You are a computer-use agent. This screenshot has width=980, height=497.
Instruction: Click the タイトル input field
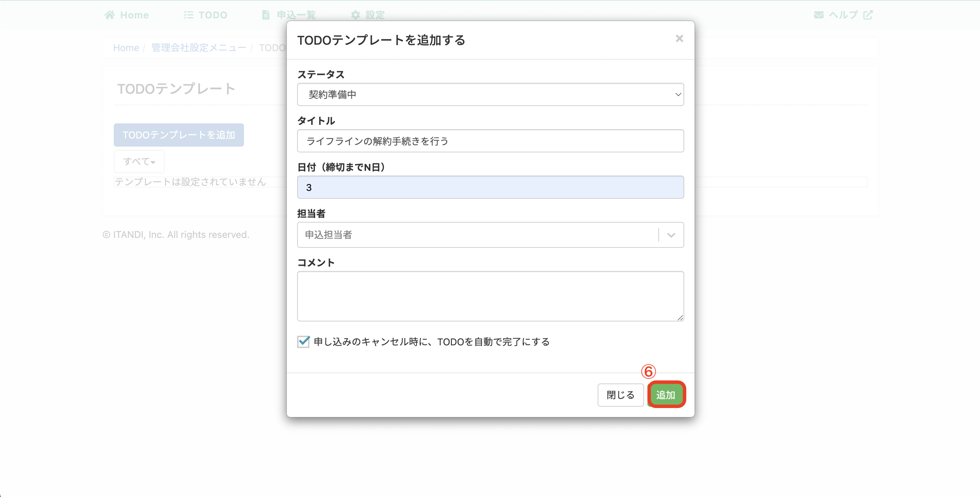coord(490,141)
